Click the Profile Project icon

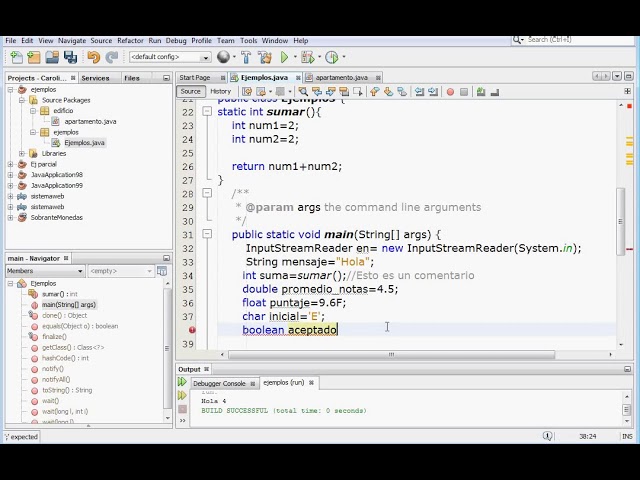tap(331, 57)
